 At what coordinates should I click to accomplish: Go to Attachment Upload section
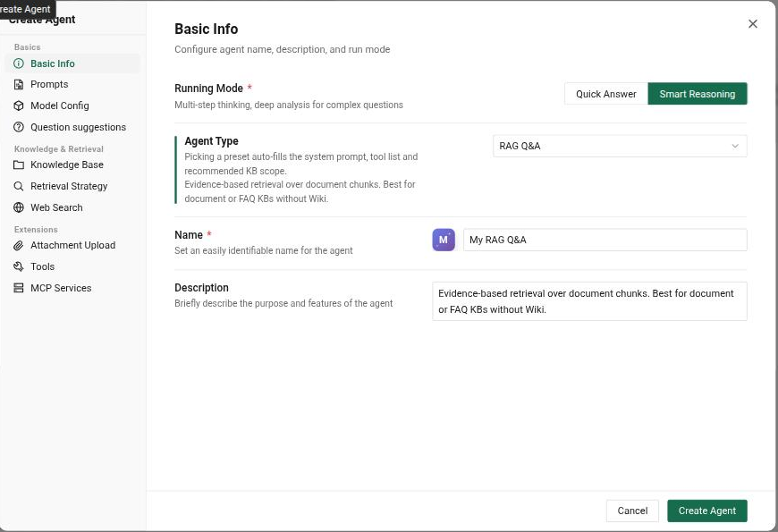[72, 245]
